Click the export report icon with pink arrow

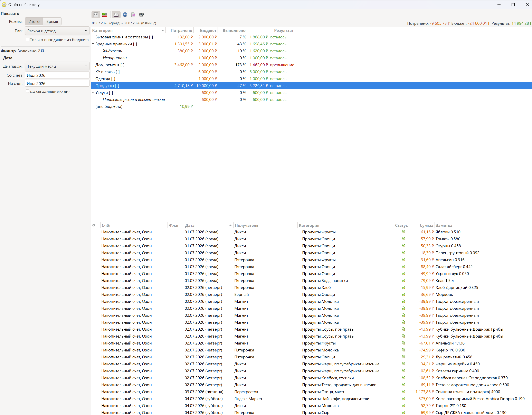point(133,15)
